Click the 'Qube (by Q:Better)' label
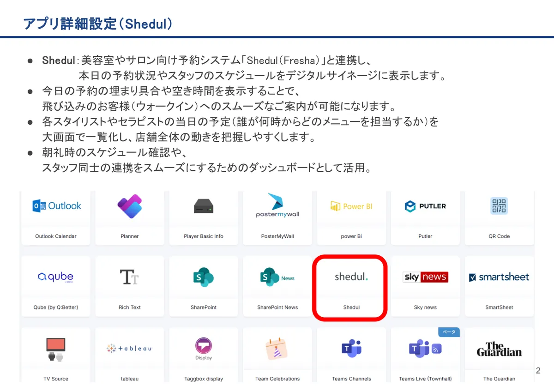Screen dimensions: 554x392 point(56,307)
